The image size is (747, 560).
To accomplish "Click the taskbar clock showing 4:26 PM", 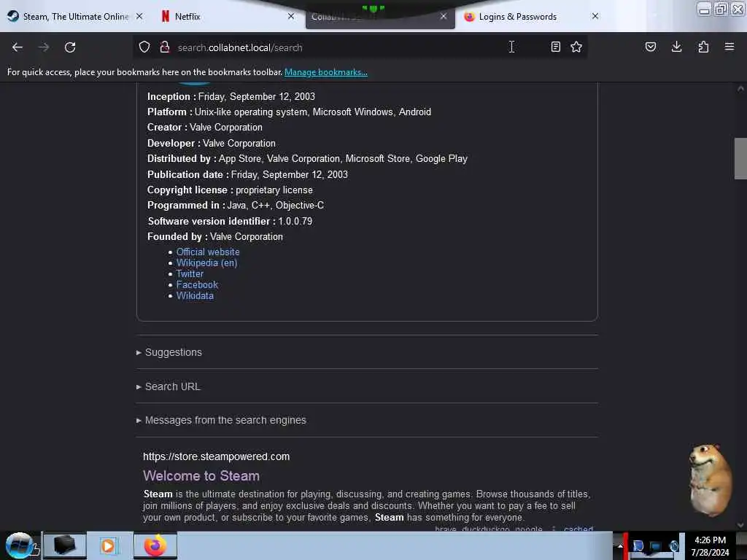I will (710, 546).
